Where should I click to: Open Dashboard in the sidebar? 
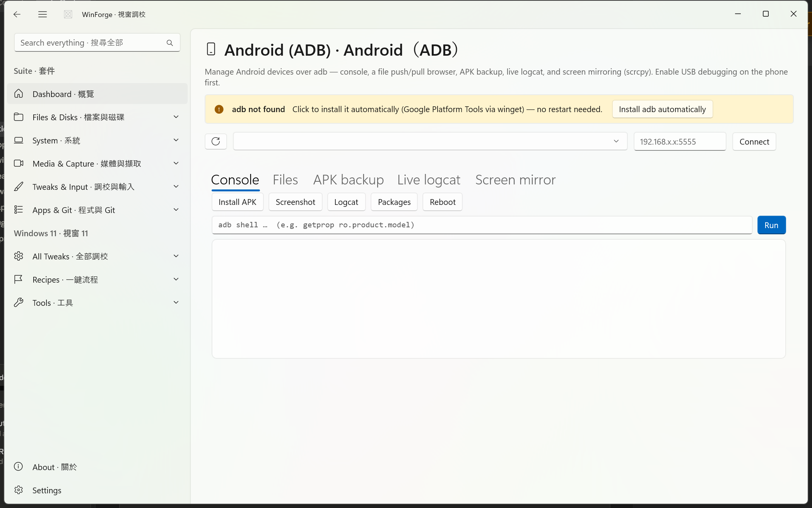[x=97, y=94]
